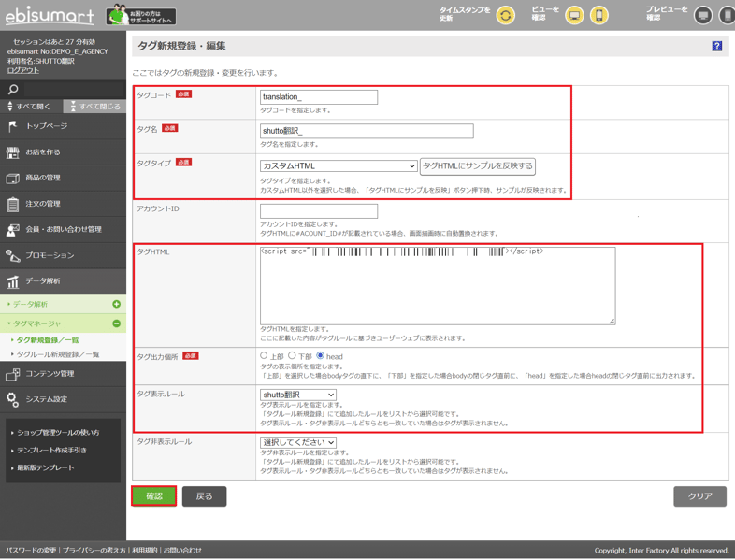Grab the タグHTML textarea resize handle
The height and width of the screenshot is (560, 735).
pos(612,321)
